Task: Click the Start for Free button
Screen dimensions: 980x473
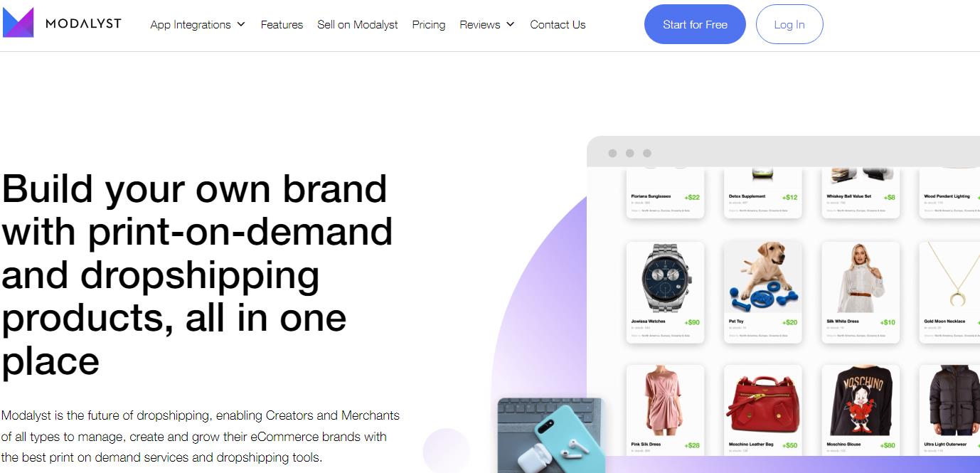Action: pyautogui.click(x=695, y=24)
